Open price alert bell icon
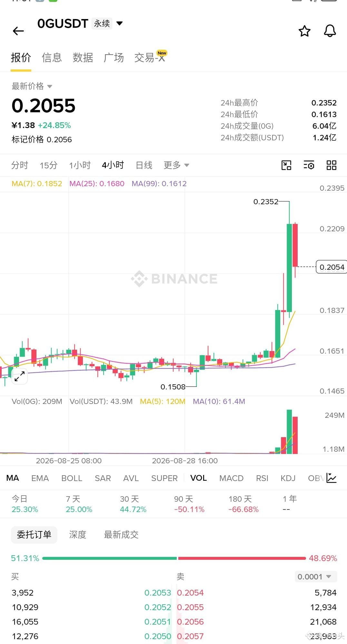The height and width of the screenshot is (644, 347). coord(330,31)
